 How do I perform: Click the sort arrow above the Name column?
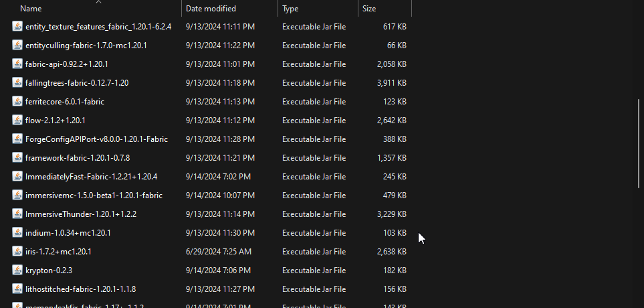pos(98,2)
